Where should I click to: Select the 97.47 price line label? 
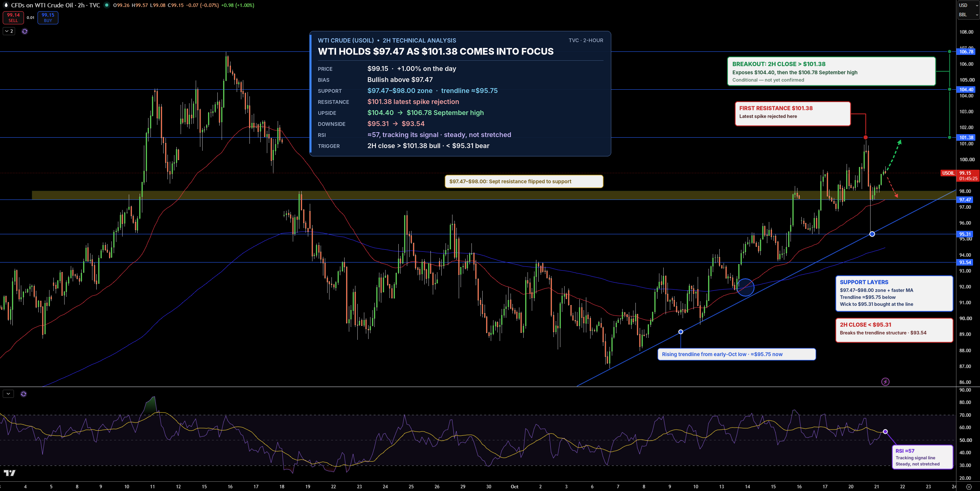pos(965,200)
